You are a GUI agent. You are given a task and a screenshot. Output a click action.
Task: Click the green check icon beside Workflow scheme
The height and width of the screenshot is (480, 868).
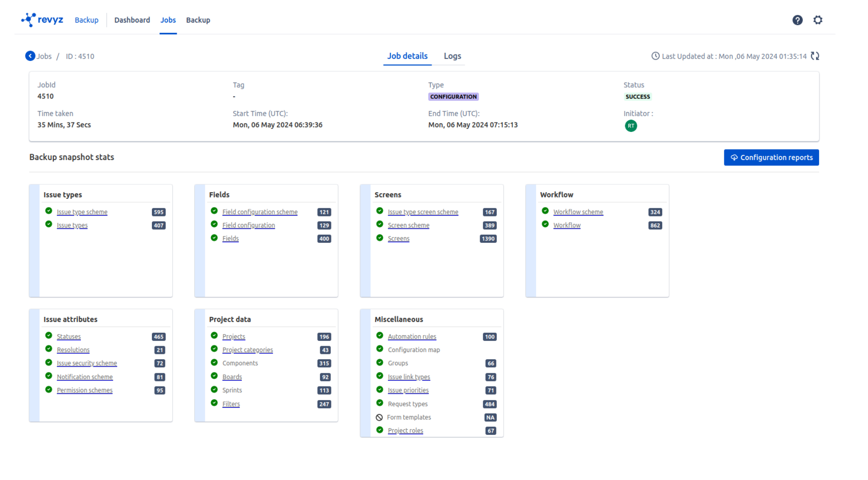click(x=545, y=211)
